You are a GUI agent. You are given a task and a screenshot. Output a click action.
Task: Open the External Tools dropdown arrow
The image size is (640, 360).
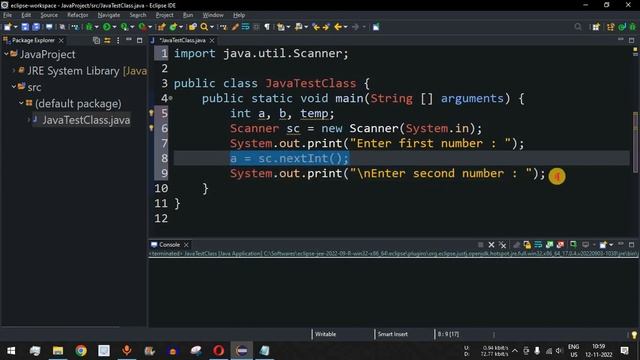(x=150, y=27)
